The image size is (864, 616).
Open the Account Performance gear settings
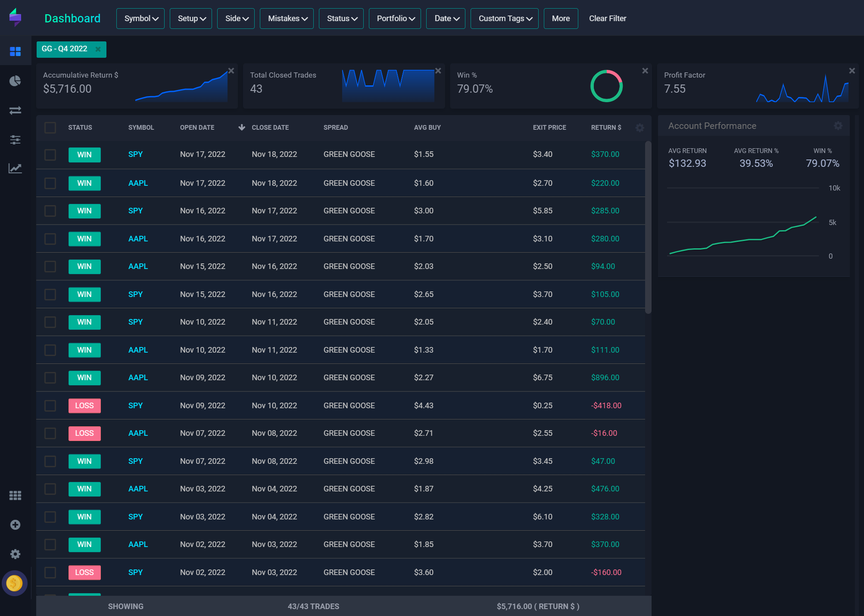[838, 125]
